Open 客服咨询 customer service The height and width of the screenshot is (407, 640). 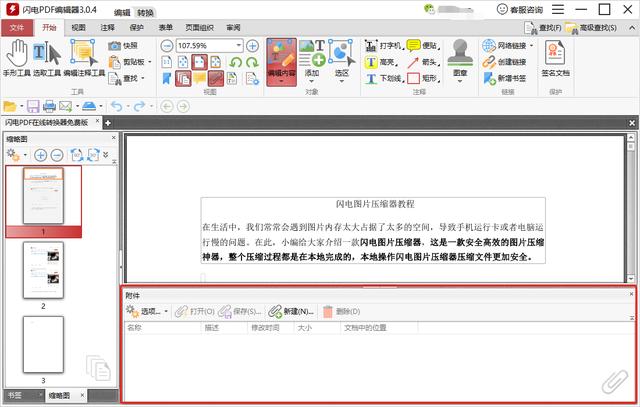click(x=520, y=10)
